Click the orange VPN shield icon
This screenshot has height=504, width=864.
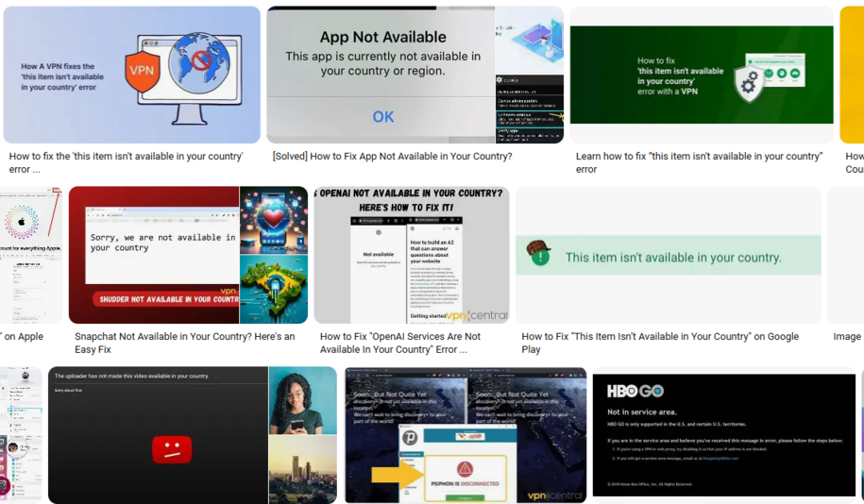[x=142, y=71]
